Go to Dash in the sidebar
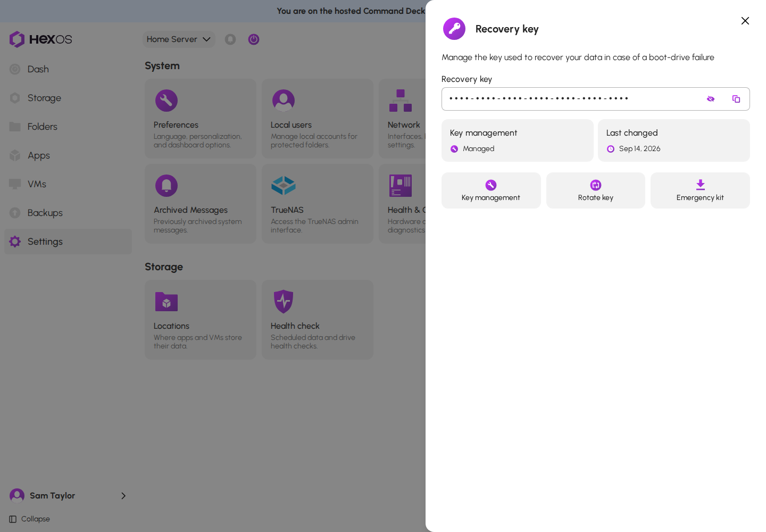This screenshot has height=532, width=766. [68, 69]
